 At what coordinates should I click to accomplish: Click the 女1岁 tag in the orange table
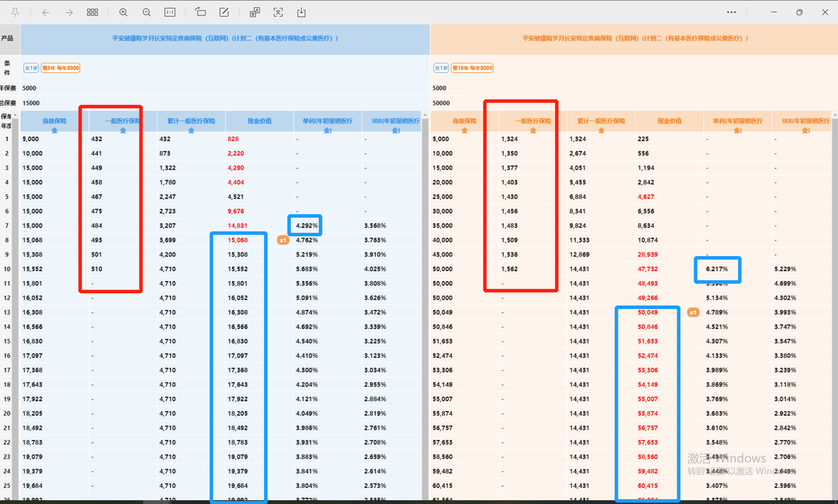[x=441, y=68]
